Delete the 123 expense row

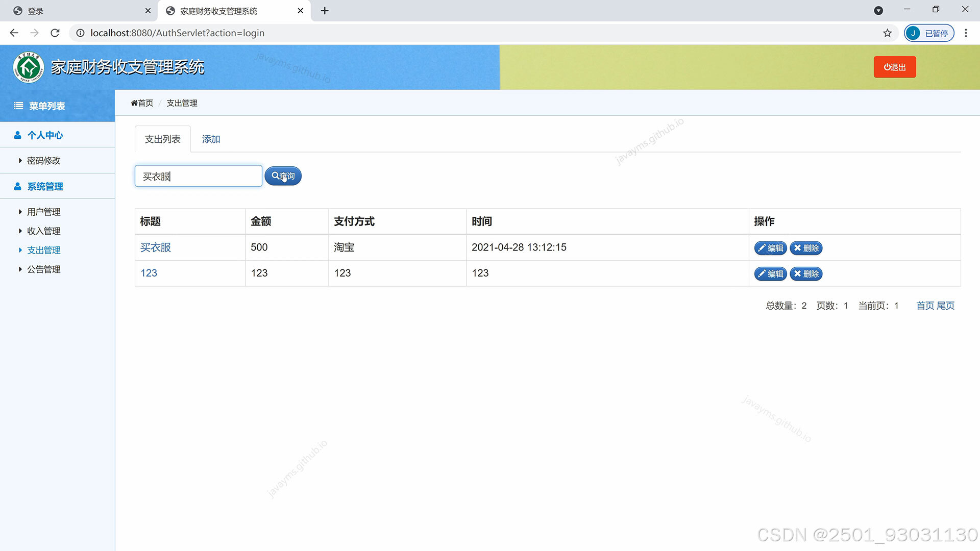(806, 274)
